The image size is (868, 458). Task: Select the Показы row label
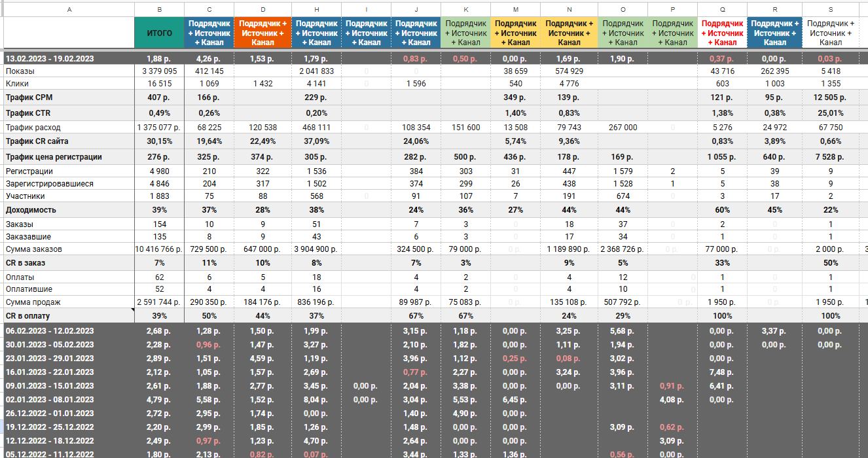[20, 71]
